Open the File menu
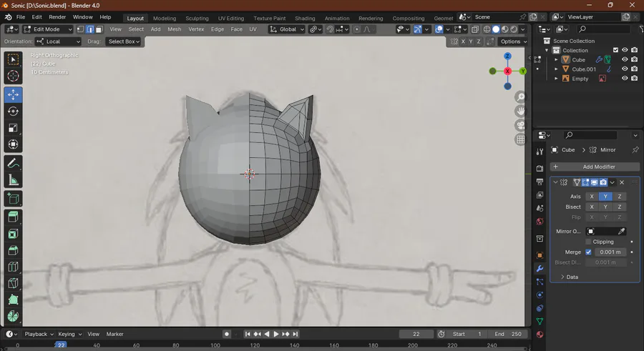Image resolution: width=644 pixels, height=351 pixels. click(x=21, y=17)
